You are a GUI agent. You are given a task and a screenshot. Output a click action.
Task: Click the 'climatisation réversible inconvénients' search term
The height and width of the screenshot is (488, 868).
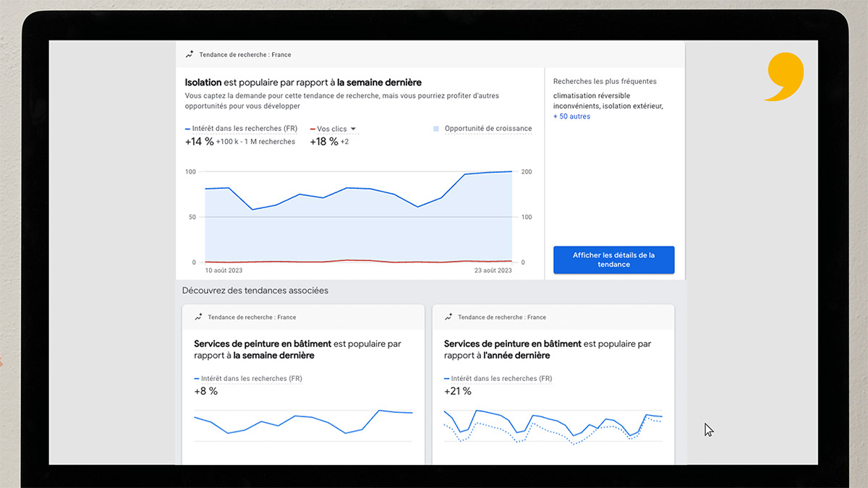tap(592, 100)
